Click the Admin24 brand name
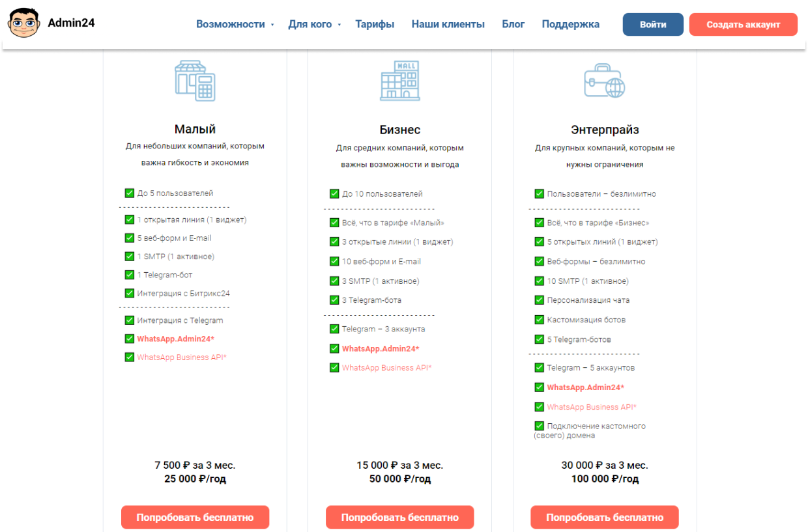808x532 pixels. point(71,23)
